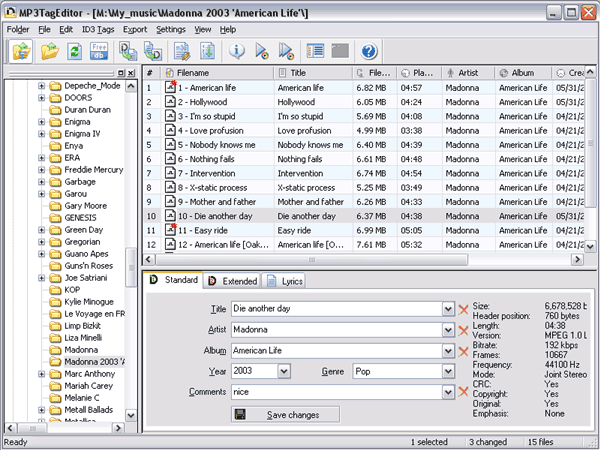Switch to the Lyrics tab

[284, 281]
